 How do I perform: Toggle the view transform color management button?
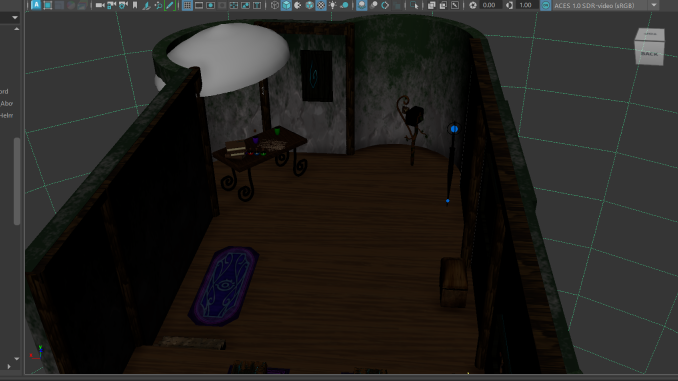tap(546, 5)
